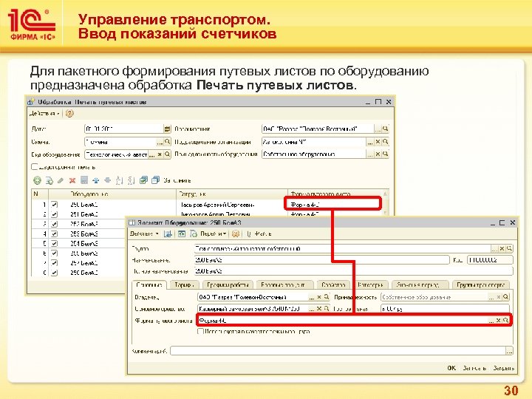Click red X delete row icon
The image size is (532, 399).
pos(72,180)
